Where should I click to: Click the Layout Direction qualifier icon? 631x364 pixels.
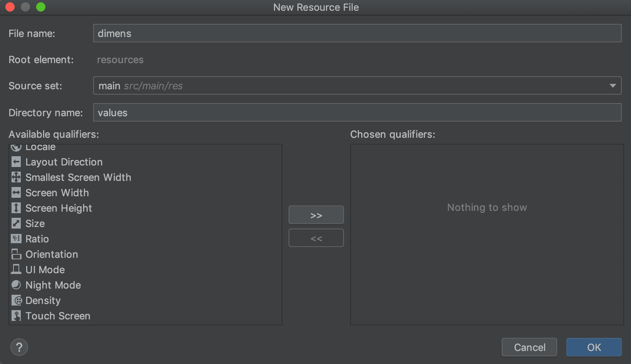click(16, 162)
